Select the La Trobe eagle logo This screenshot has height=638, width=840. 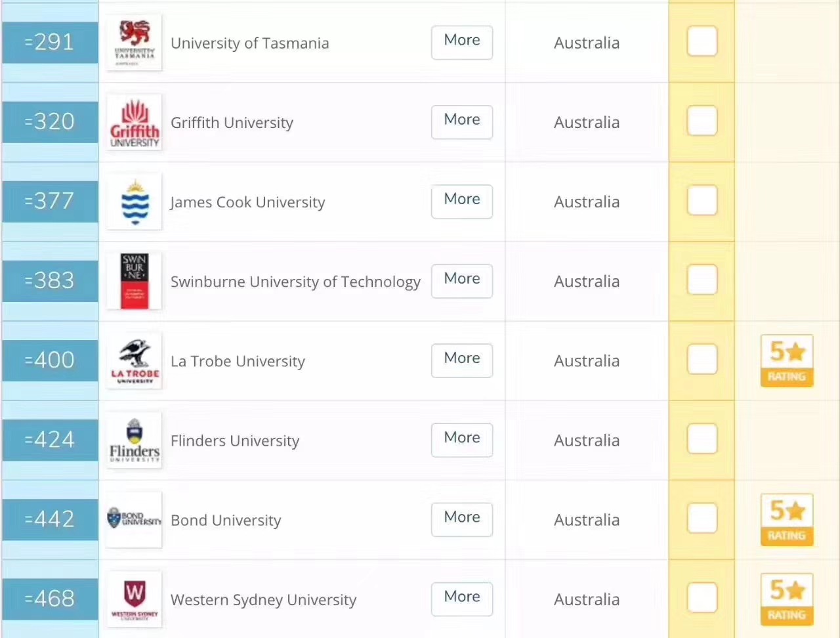134,360
